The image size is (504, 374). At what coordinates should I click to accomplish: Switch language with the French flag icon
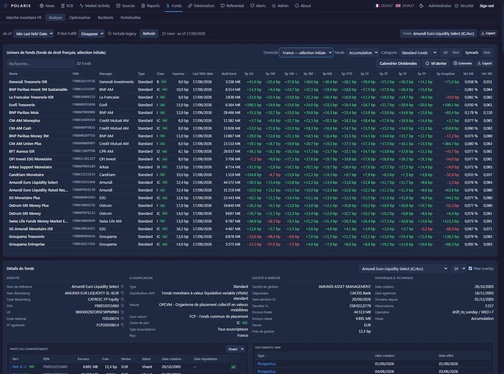[377, 6]
